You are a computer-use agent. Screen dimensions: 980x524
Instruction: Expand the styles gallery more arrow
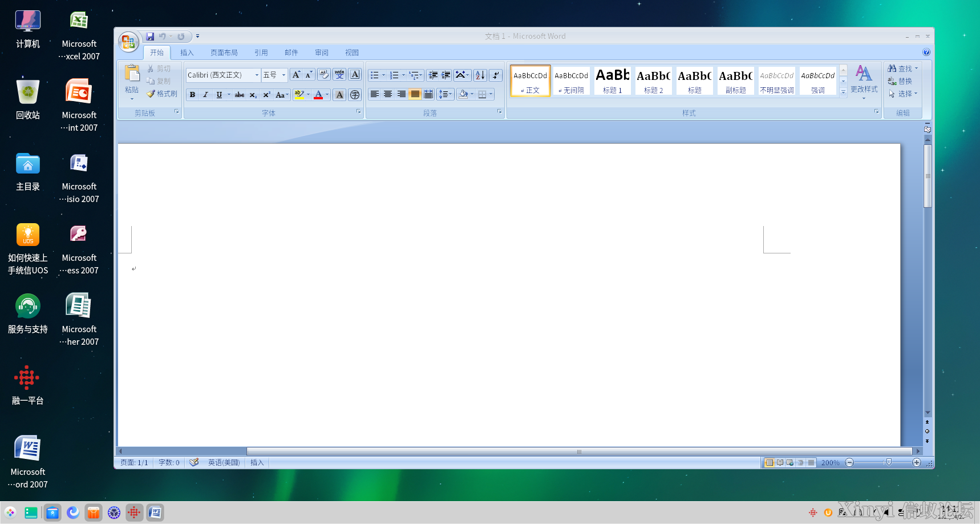pyautogui.click(x=843, y=92)
